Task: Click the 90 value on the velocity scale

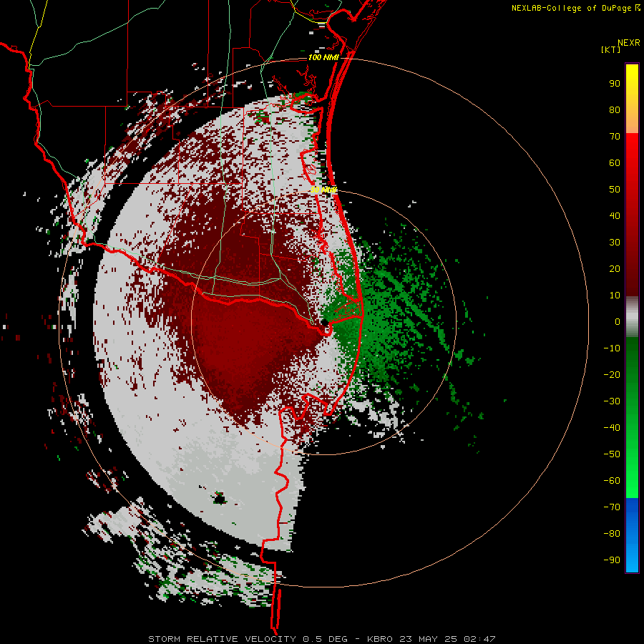Action: pos(615,84)
